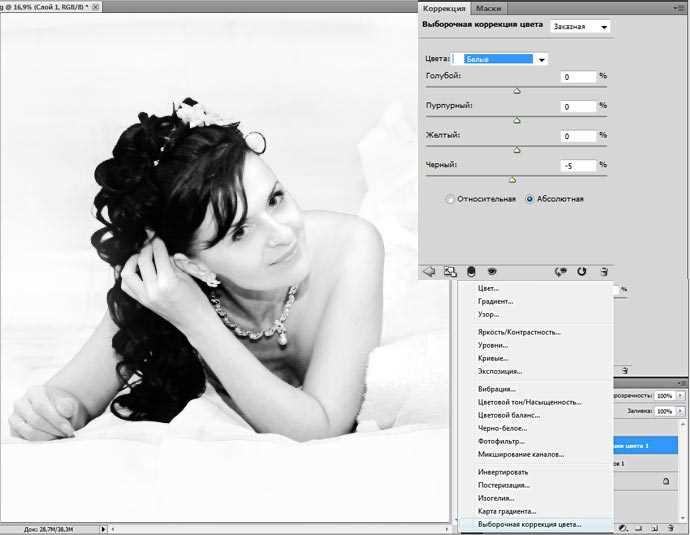This screenshot has width=690, height=535.
Task: Choose Выборочная коррекция цвета... menu item
Action: coord(530,524)
